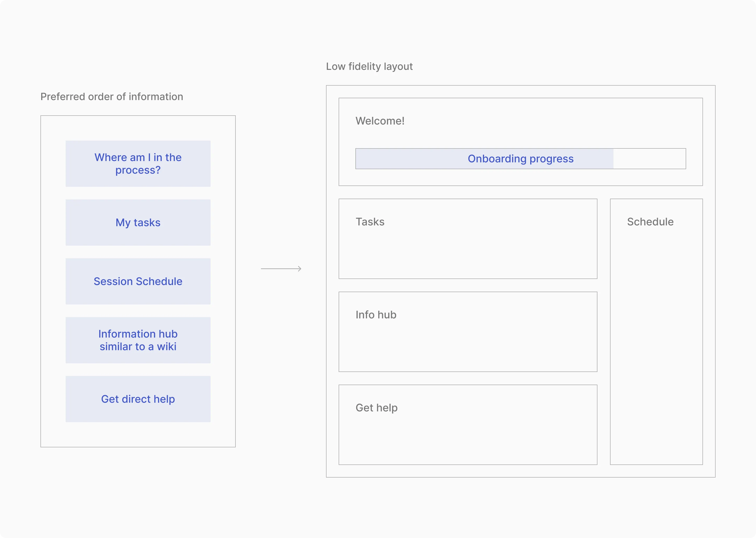Click the 'Tasks' heading text
The width and height of the screenshot is (756, 538).
pyautogui.click(x=370, y=222)
